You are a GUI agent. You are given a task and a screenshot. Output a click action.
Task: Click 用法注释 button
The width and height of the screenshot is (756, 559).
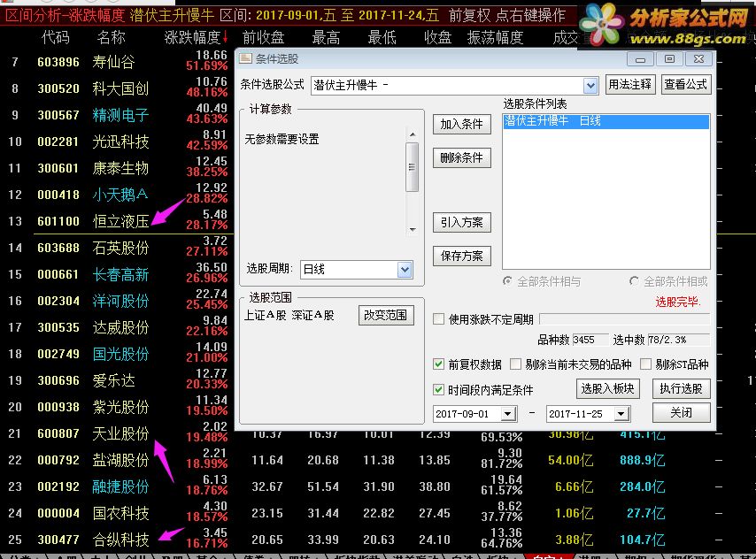click(629, 85)
